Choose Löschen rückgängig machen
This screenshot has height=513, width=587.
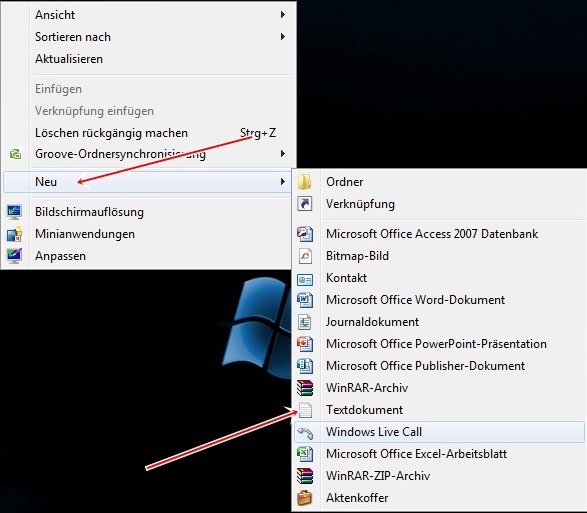point(111,133)
